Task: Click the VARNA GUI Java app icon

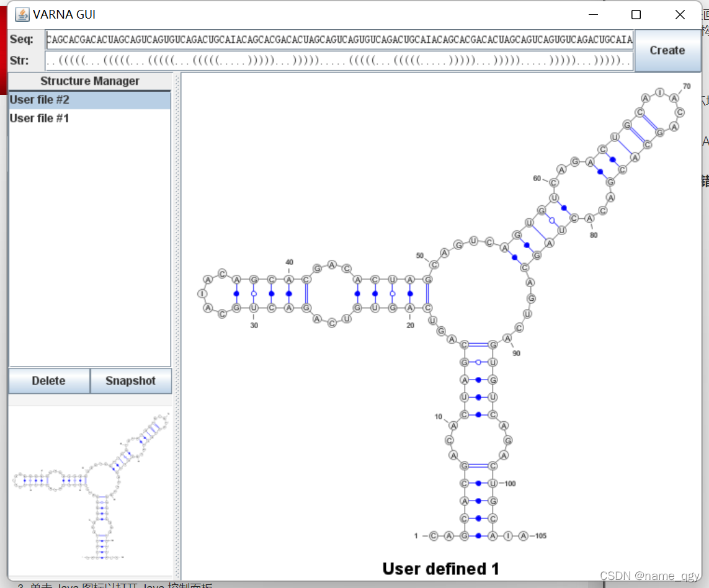Action: pyautogui.click(x=22, y=14)
